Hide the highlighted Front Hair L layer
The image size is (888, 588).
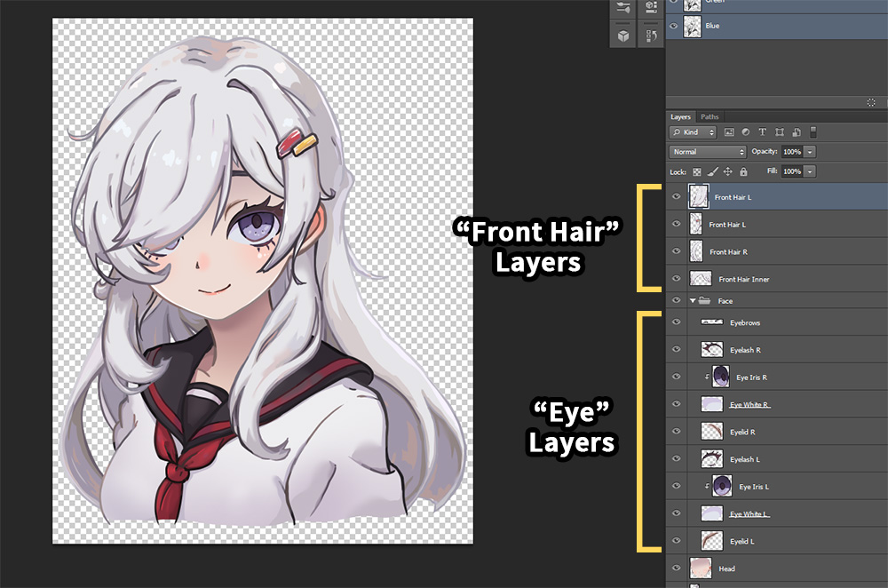coord(676,196)
